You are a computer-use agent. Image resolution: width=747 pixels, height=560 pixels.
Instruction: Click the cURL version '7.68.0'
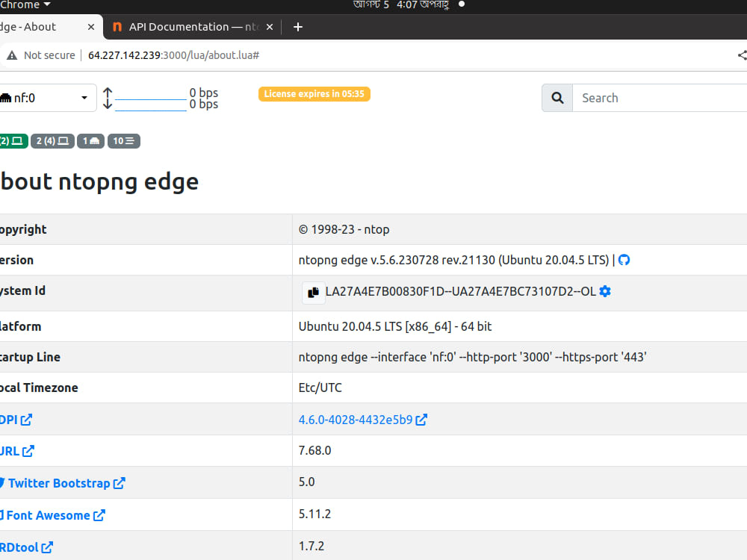click(x=315, y=450)
